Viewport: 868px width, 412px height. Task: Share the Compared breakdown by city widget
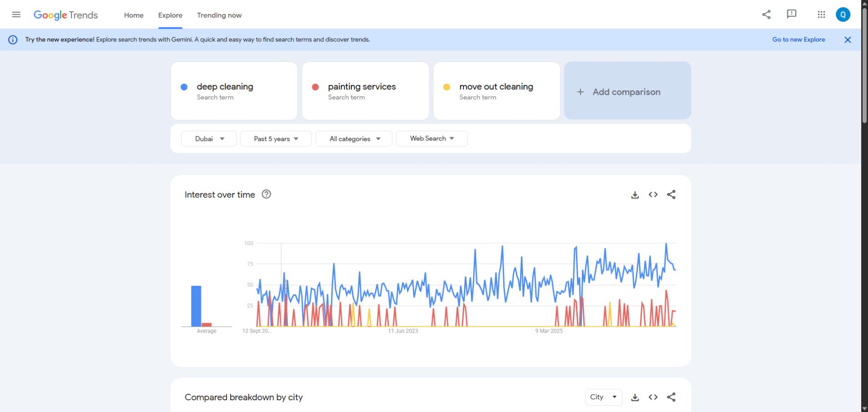pyautogui.click(x=671, y=397)
